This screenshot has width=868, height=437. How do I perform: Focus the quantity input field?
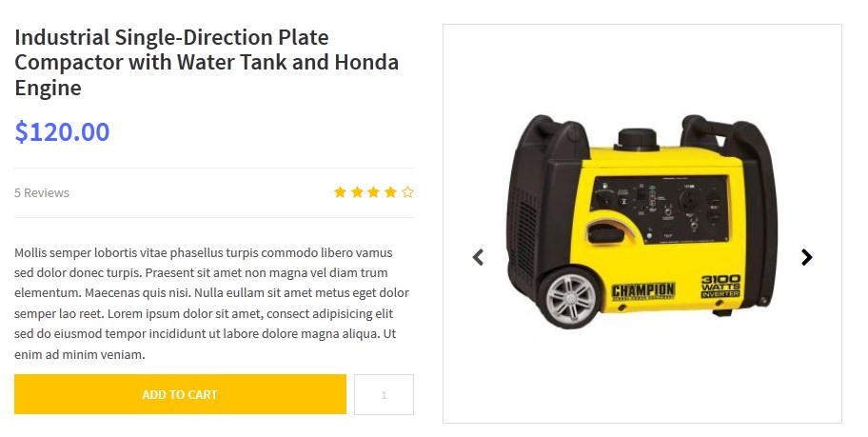click(x=384, y=394)
